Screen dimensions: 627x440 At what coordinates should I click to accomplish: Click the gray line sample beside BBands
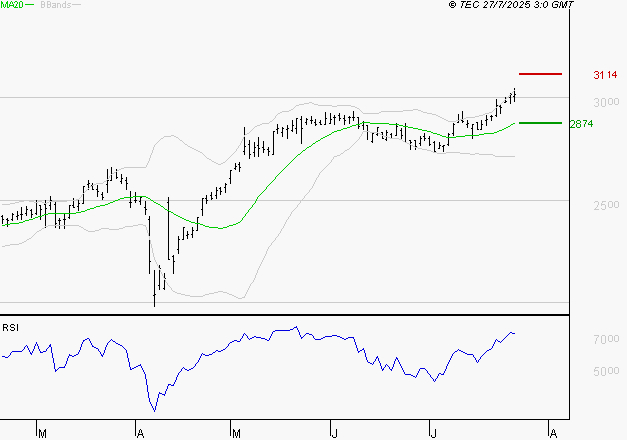pos(78,5)
